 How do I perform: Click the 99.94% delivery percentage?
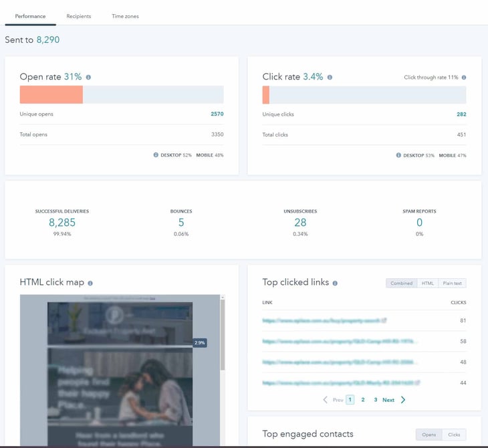click(x=62, y=234)
